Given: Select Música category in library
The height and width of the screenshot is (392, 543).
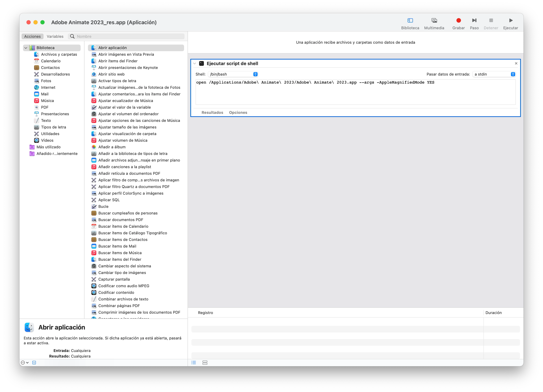Looking at the screenshot, I should tap(47, 101).
